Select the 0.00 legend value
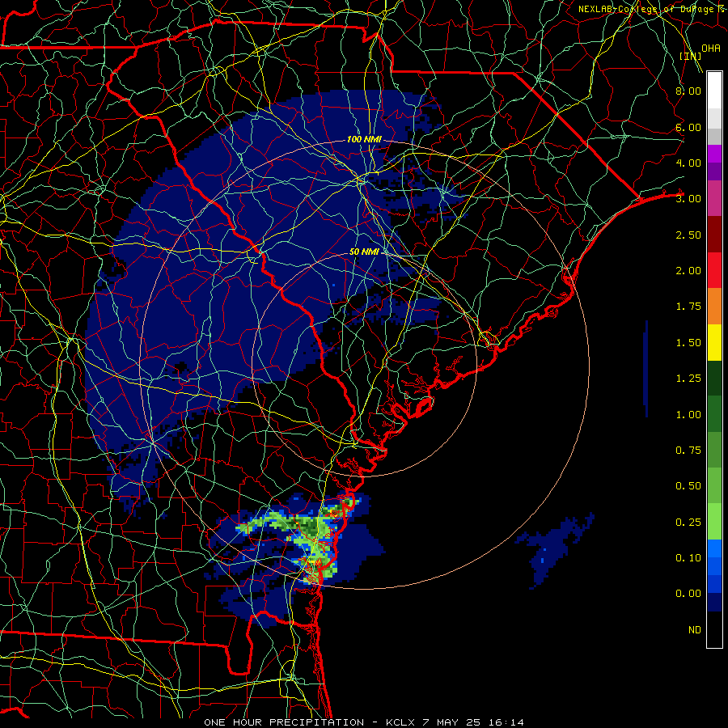The image size is (728, 728). 688,594
